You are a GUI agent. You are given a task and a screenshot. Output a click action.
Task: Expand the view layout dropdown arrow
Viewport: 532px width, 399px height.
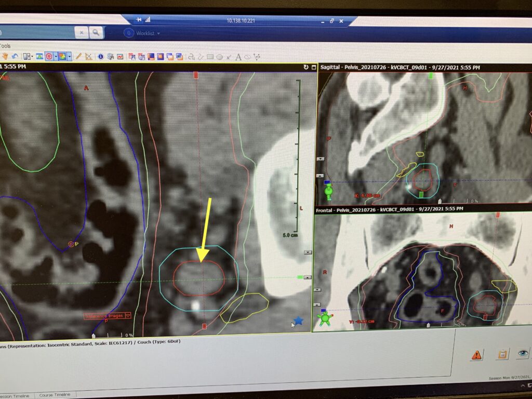click(x=32, y=56)
